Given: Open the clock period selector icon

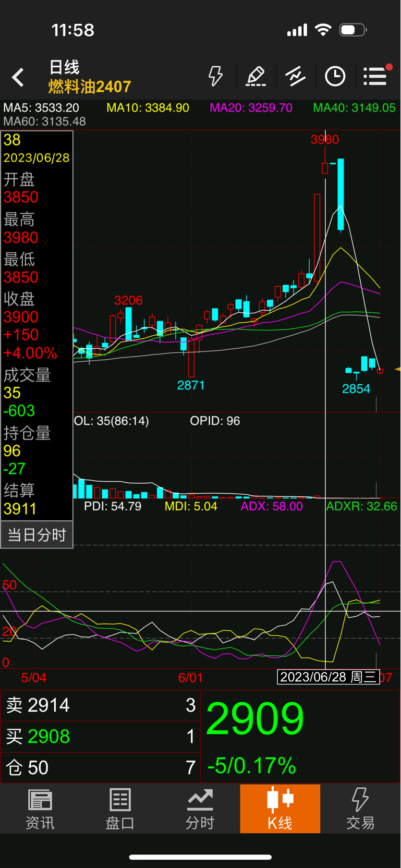Looking at the screenshot, I should [x=335, y=76].
